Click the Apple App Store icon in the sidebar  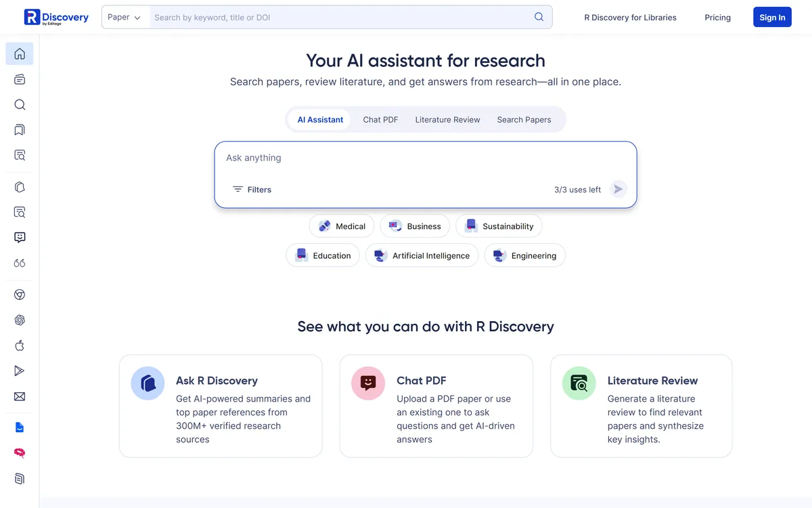point(20,345)
